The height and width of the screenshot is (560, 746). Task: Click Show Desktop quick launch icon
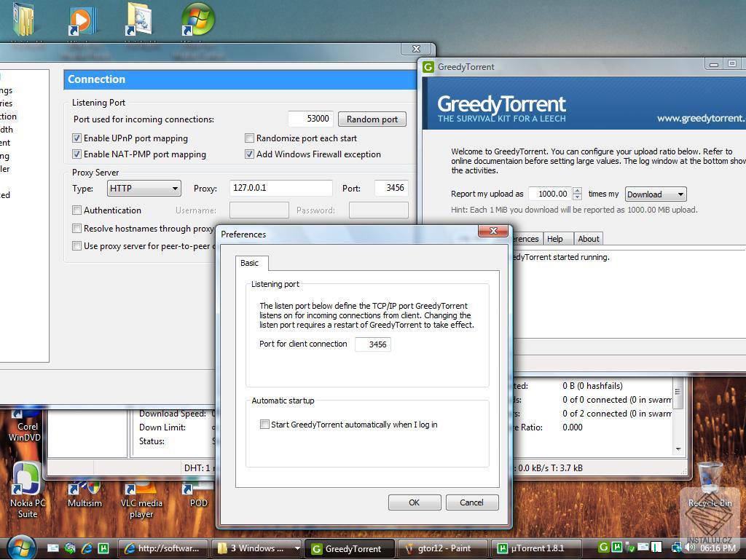click(52, 548)
